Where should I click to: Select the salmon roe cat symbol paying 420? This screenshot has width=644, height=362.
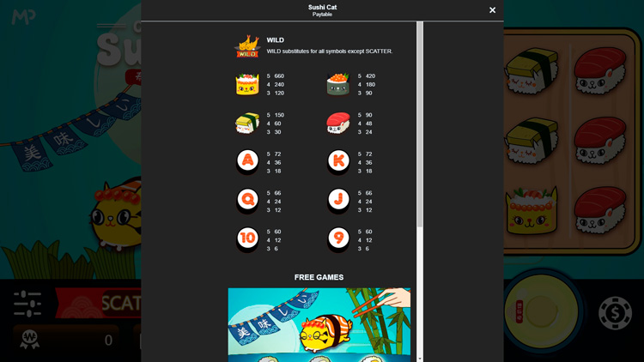point(338,84)
